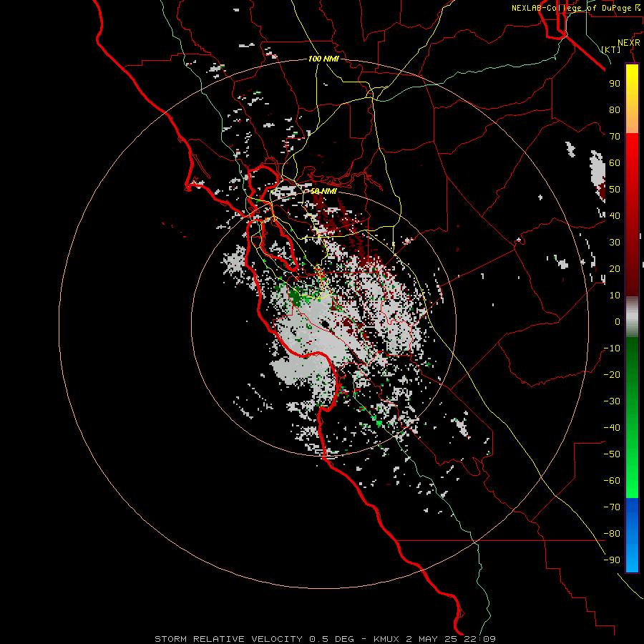The image size is (644, 644).
Task: Click the -80 value on velocity scale
Action: [x=612, y=534]
